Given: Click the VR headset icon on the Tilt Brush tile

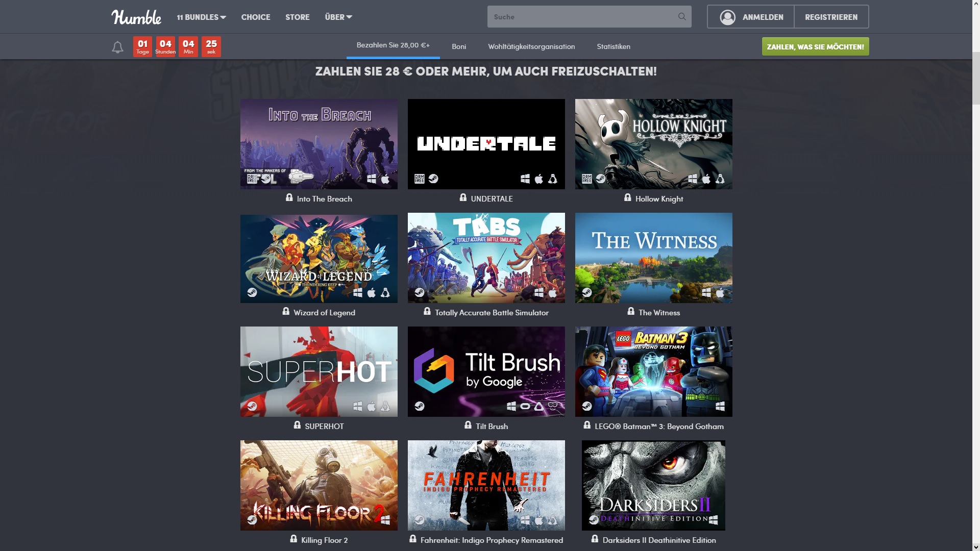Looking at the screenshot, I should coord(553,406).
